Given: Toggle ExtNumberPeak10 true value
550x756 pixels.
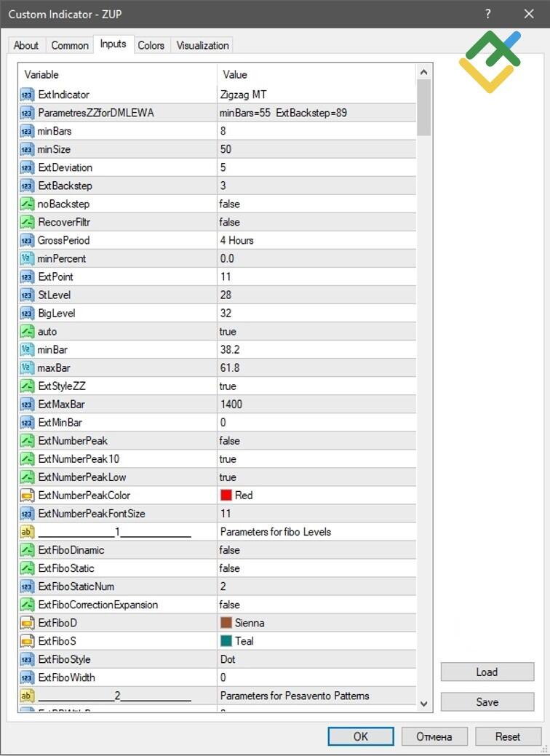Looking at the screenshot, I should click(228, 459).
